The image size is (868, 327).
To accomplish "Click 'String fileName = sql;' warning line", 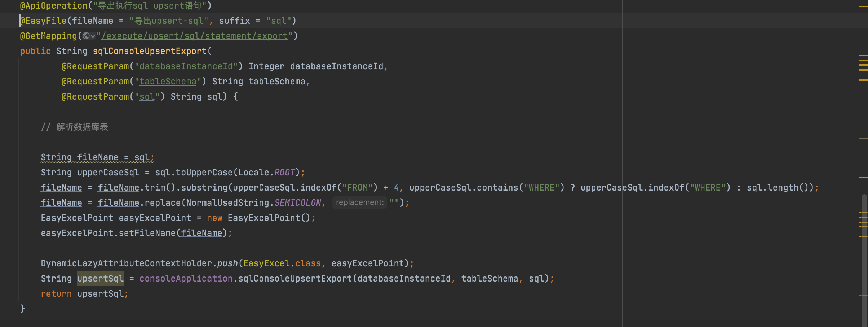I will click(97, 157).
